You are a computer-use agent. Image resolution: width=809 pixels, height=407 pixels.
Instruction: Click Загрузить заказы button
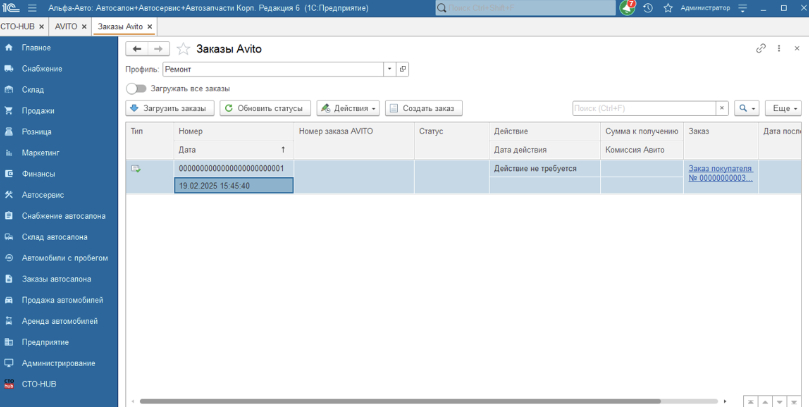170,108
